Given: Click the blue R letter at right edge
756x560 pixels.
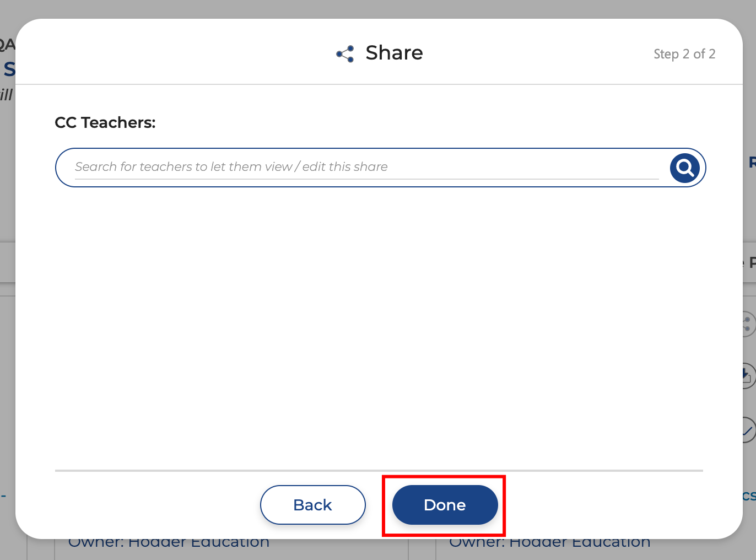Looking at the screenshot, I should (752, 162).
